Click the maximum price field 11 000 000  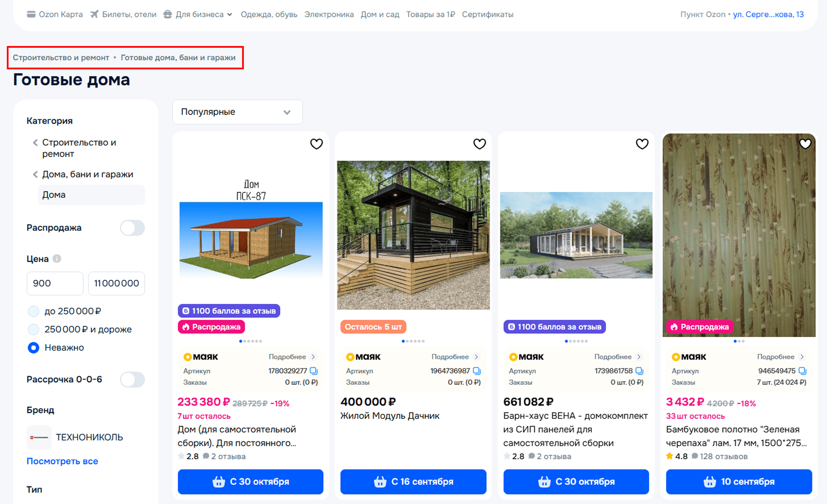[x=117, y=283]
